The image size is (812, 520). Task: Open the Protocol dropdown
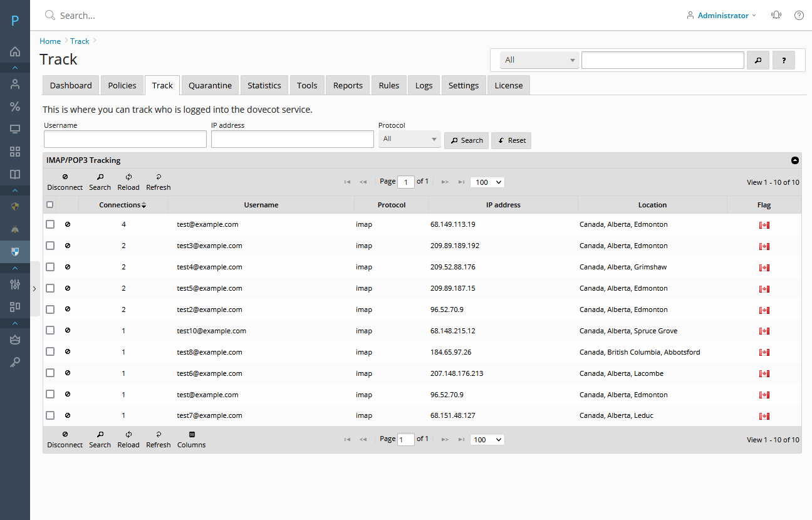(410, 139)
